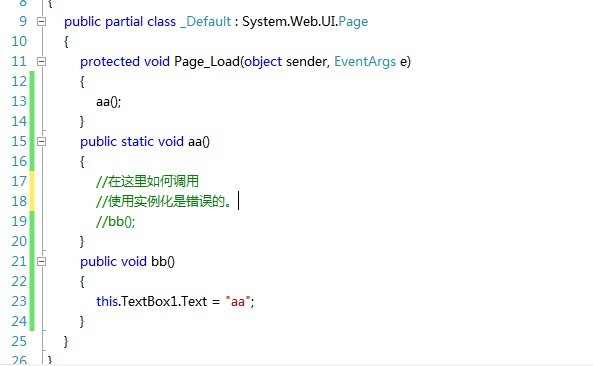Collapse the static aa method outline
Viewport: 593px width, 366px height.
41,141
